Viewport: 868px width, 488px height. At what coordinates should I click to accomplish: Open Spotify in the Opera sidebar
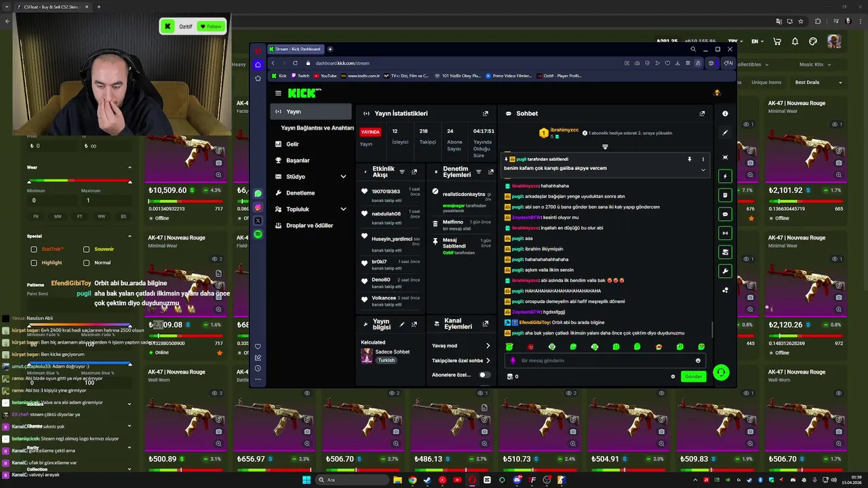(258, 235)
